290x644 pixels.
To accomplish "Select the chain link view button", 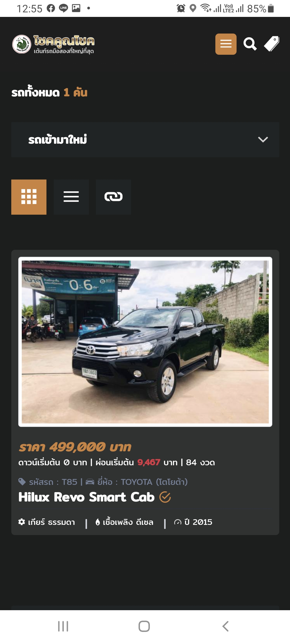I will point(113,197).
